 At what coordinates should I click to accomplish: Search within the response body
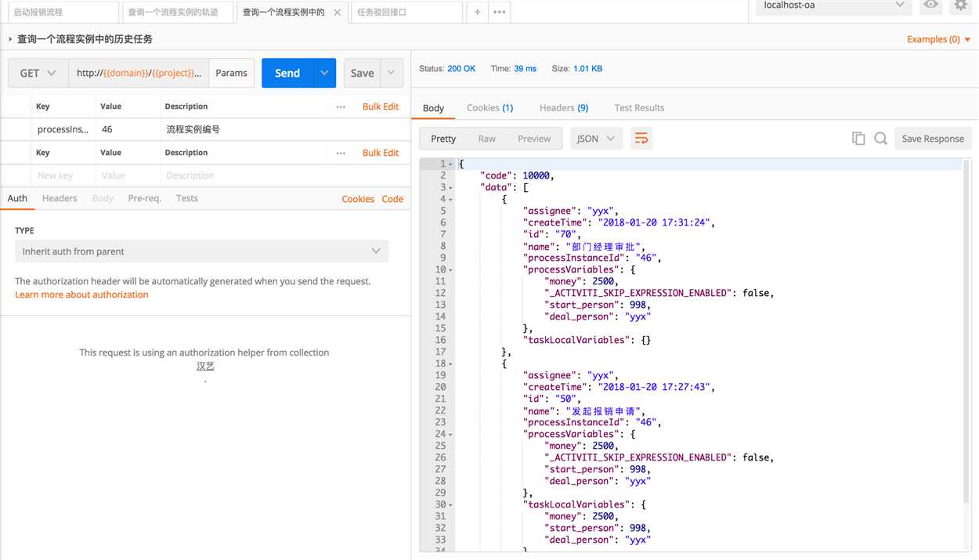(x=881, y=139)
